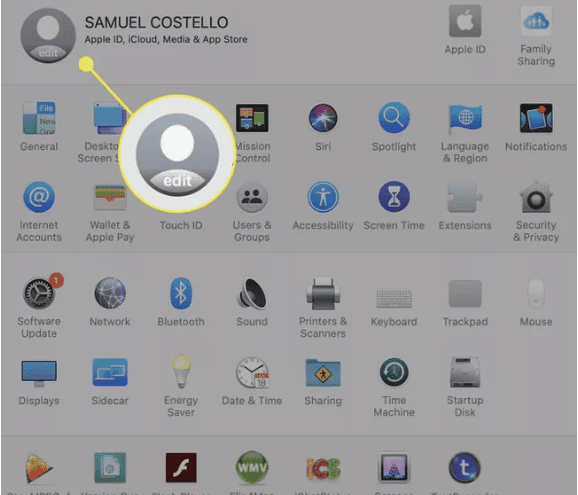The height and width of the screenshot is (495, 578).
Task: Open the Screens preference pane icon
Action: [394, 468]
